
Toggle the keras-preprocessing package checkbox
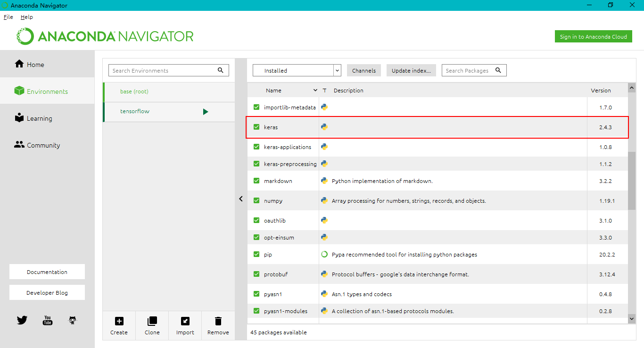[x=256, y=164]
